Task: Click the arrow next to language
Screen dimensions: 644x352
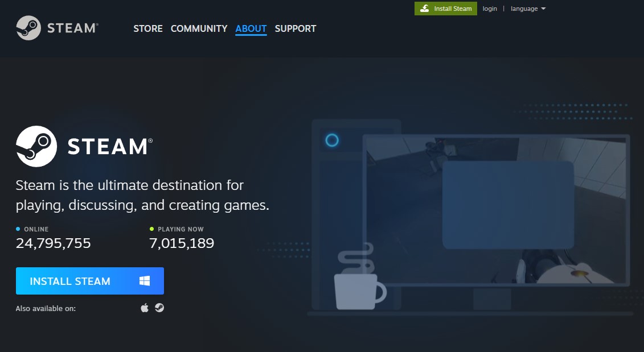Action: pos(542,9)
